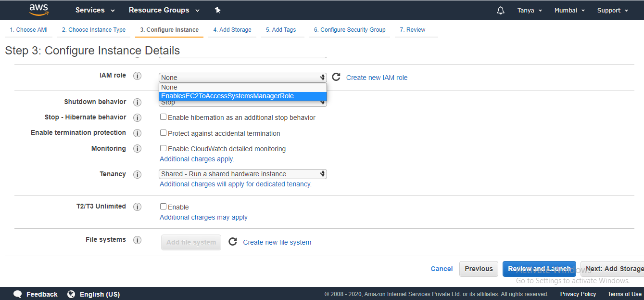Image resolution: width=644 pixels, height=300 pixels.
Task: Open Create new IAM role link
Action: [x=377, y=78]
